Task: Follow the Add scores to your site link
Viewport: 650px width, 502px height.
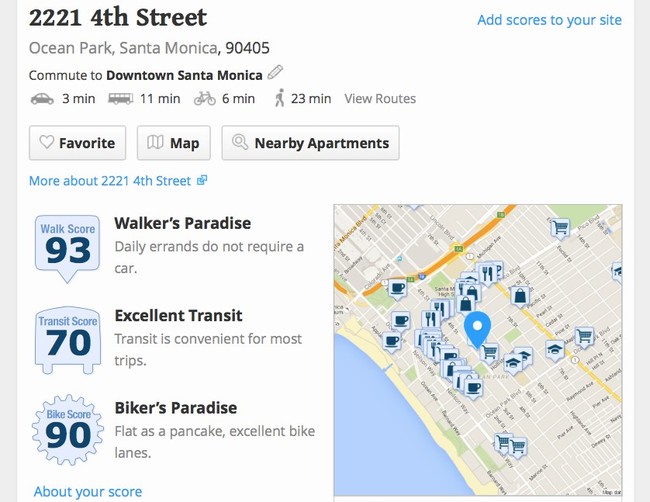Action: point(549,20)
